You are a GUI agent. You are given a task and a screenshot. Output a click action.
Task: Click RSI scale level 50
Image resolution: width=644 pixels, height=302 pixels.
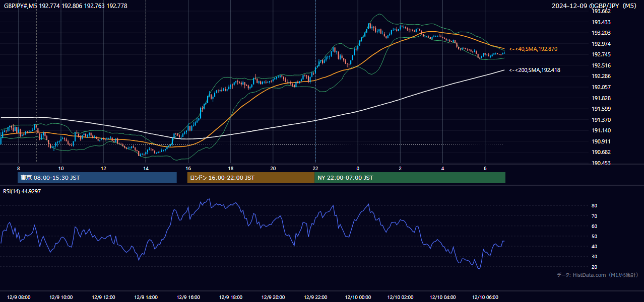[x=594, y=236]
